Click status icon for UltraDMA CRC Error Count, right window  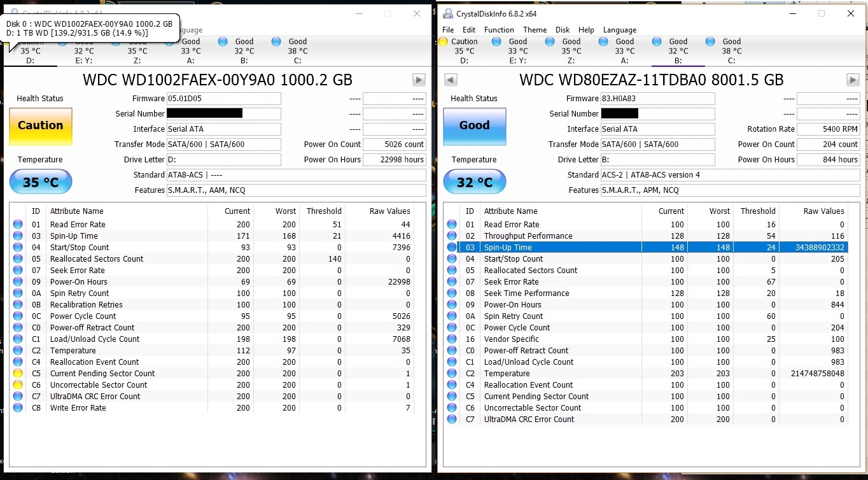(x=452, y=420)
